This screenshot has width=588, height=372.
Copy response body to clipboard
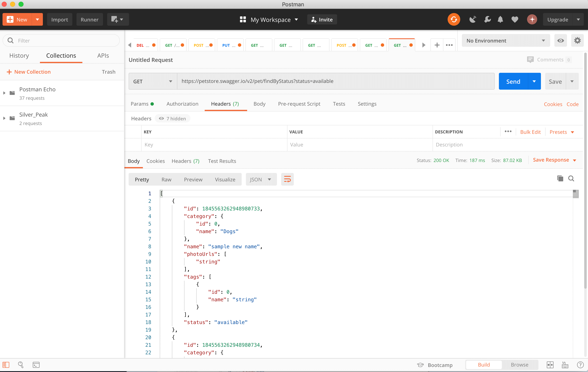point(560,179)
